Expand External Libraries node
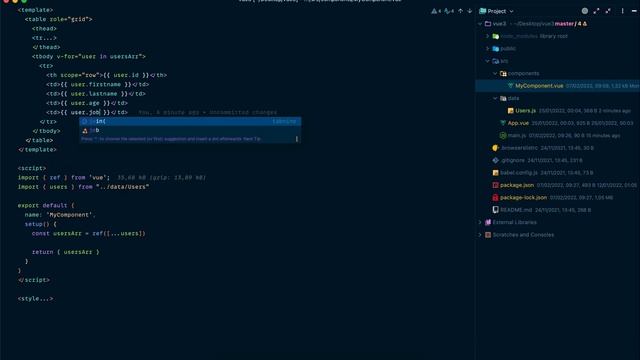 (x=480, y=222)
